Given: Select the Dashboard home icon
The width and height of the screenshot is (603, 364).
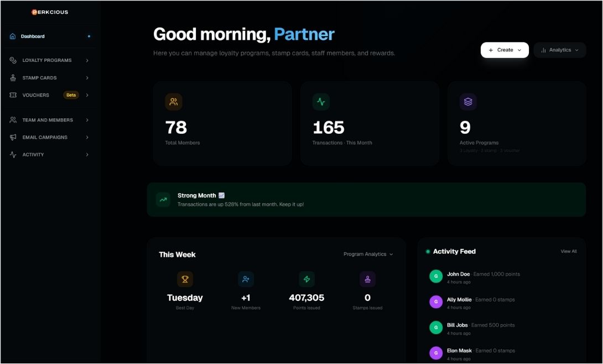Looking at the screenshot, I should (12, 35).
